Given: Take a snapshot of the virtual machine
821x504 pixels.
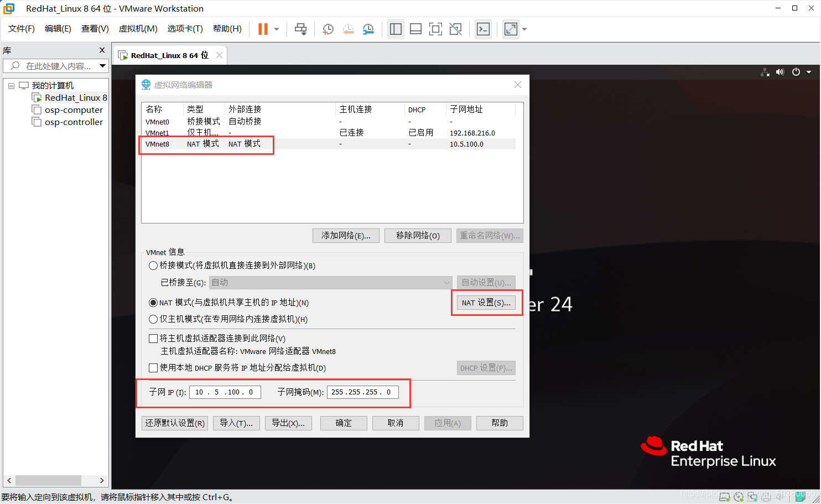Looking at the screenshot, I should point(328,29).
